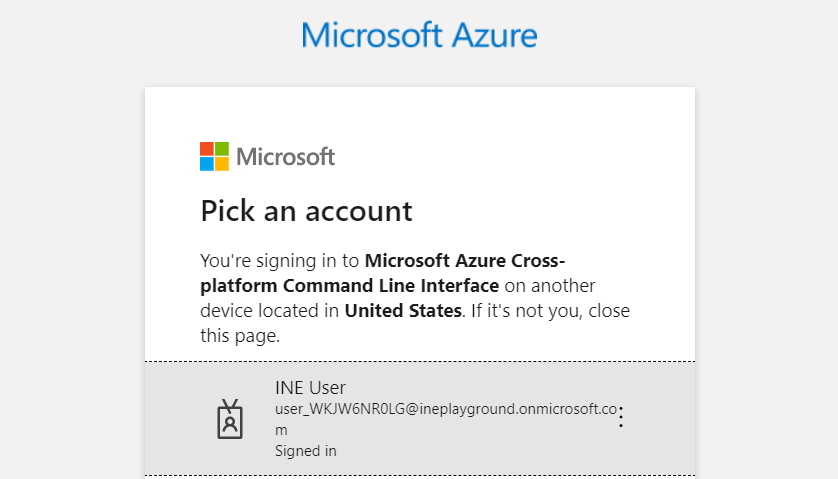Viewport: 838px width, 479px height.
Task: Open the three-dot menu for INE User
Action: (621, 418)
